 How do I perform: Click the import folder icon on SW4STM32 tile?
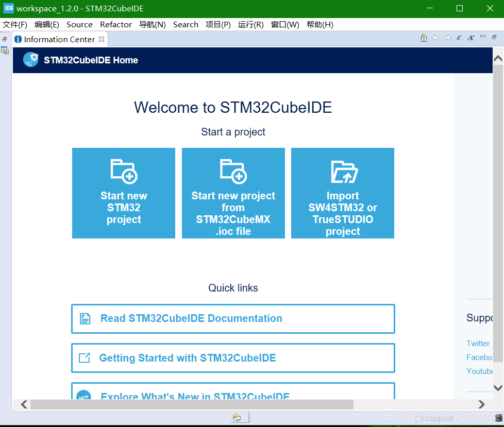344,172
